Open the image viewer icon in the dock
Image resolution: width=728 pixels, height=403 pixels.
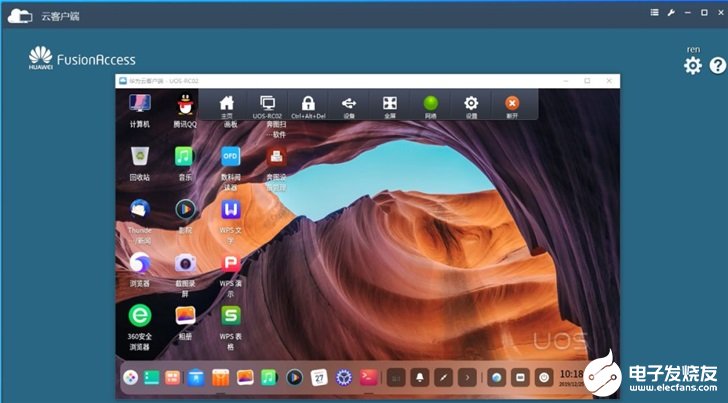tap(245, 377)
